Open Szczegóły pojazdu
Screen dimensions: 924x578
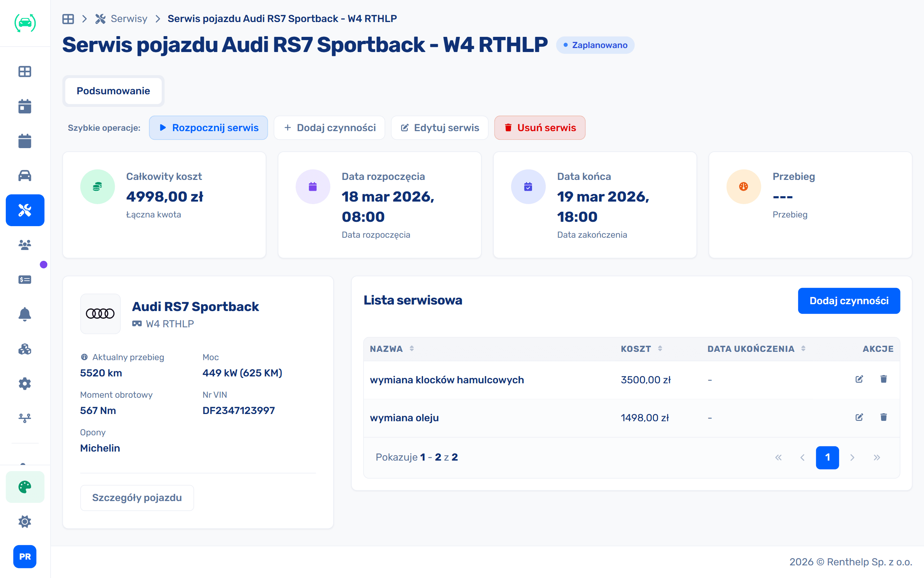tap(137, 498)
